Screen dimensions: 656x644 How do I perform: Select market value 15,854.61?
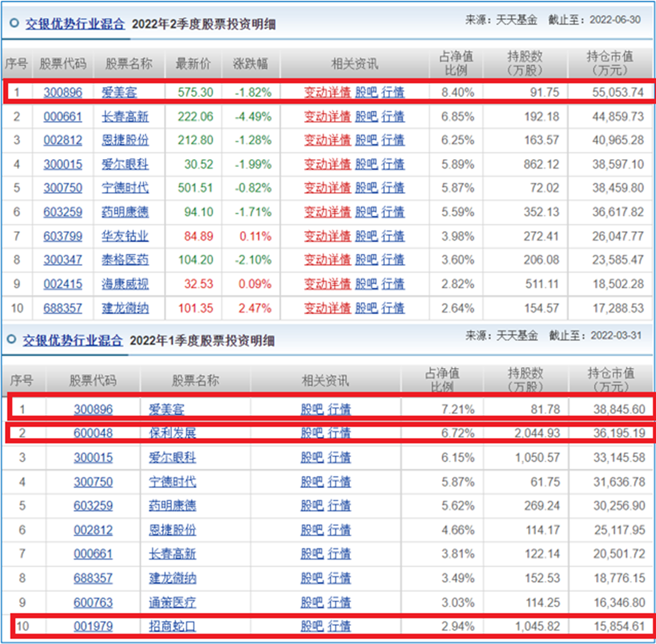(619, 626)
